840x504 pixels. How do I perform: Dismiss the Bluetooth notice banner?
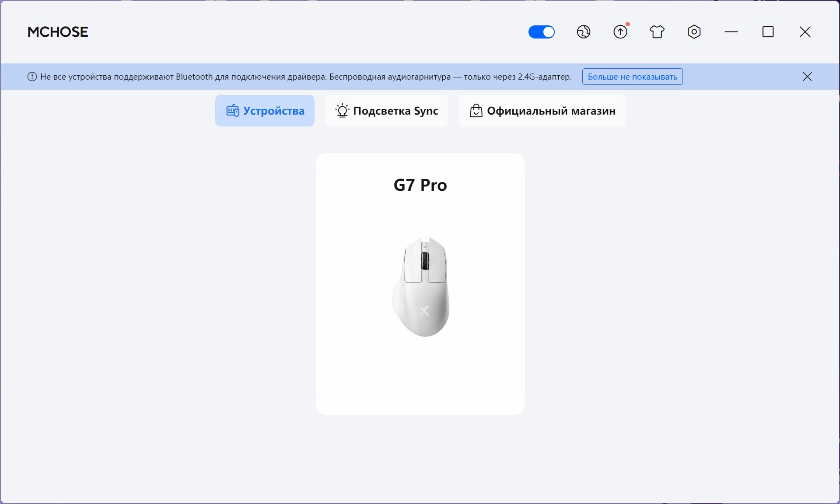807,77
